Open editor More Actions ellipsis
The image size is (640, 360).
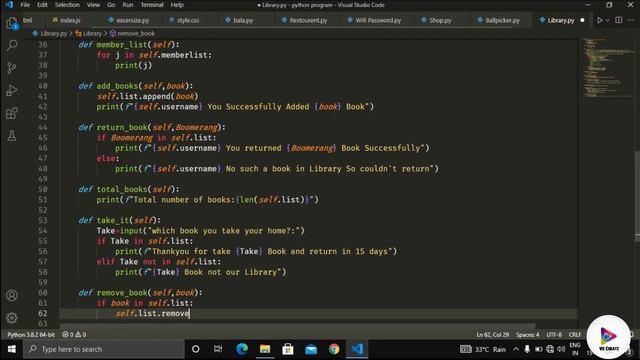631,20
